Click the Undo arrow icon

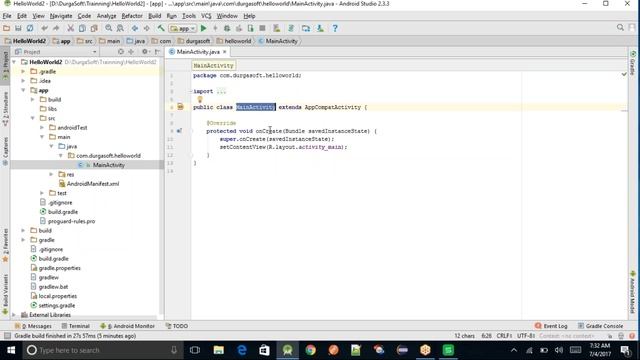pos(44,28)
